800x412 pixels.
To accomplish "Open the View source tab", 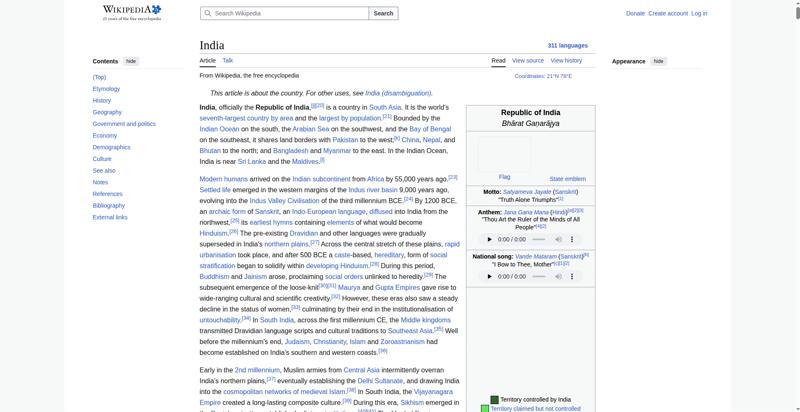I will point(528,60).
